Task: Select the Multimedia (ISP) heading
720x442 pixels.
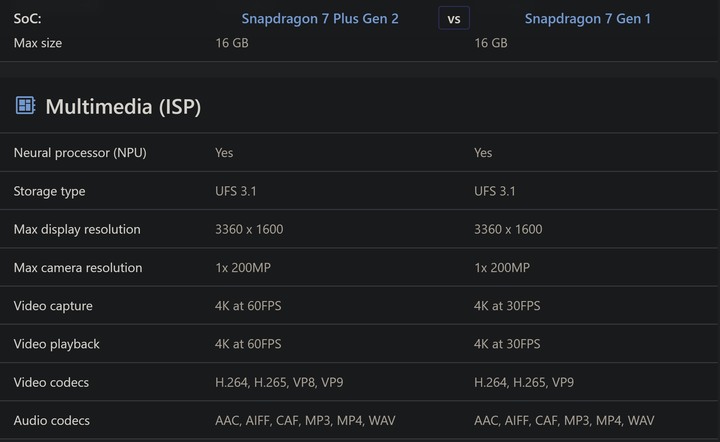Action: coord(123,106)
